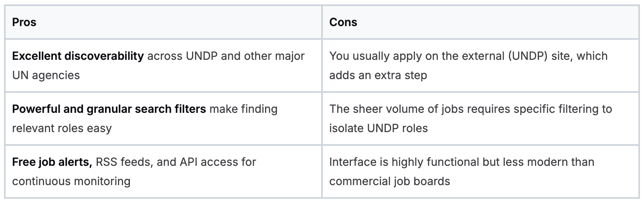Select the bold 'Excellent discoverability' text
Image resolution: width=644 pixels, height=204 pixels.
[78, 56]
